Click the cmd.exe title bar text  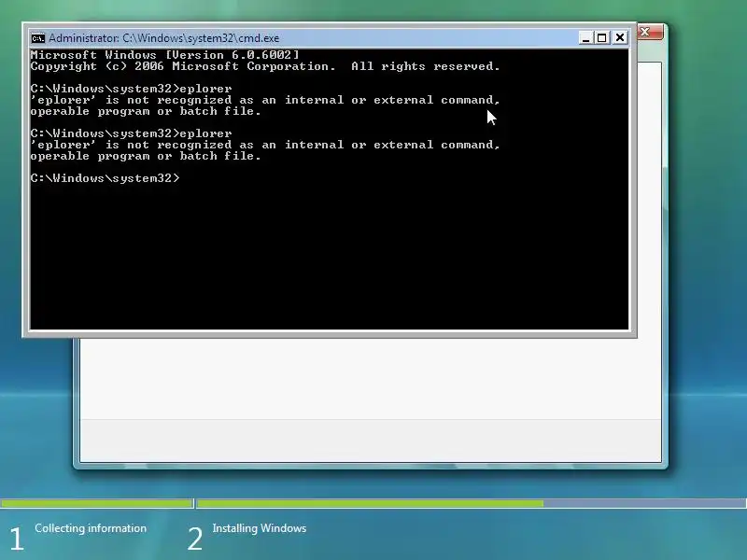point(164,38)
